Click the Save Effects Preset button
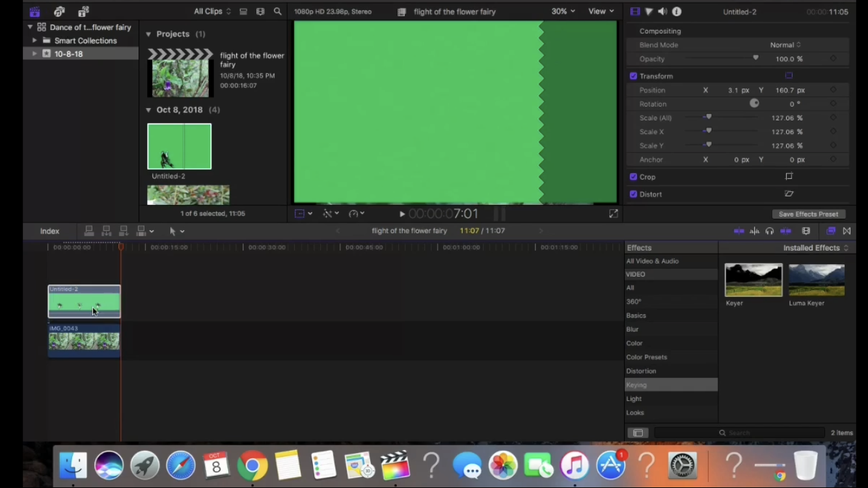This screenshot has width=868, height=488. [x=809, y=213]
